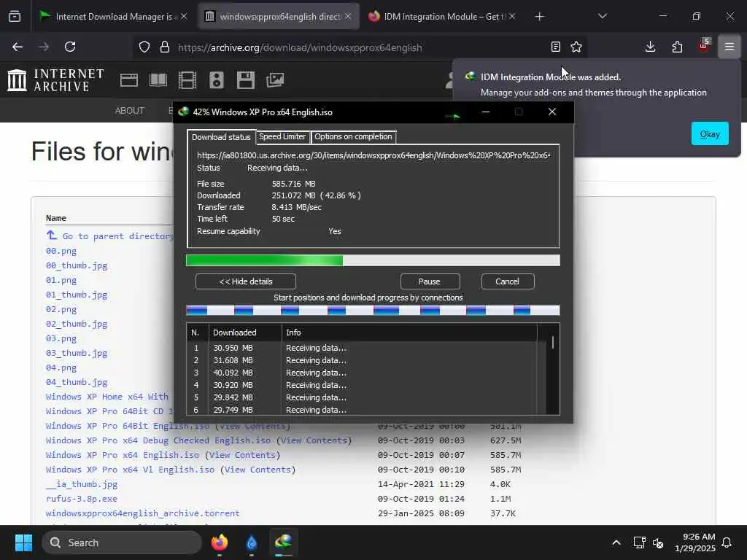Open the Images icon
Screen dimensions: 747x560
coord(275,80)
